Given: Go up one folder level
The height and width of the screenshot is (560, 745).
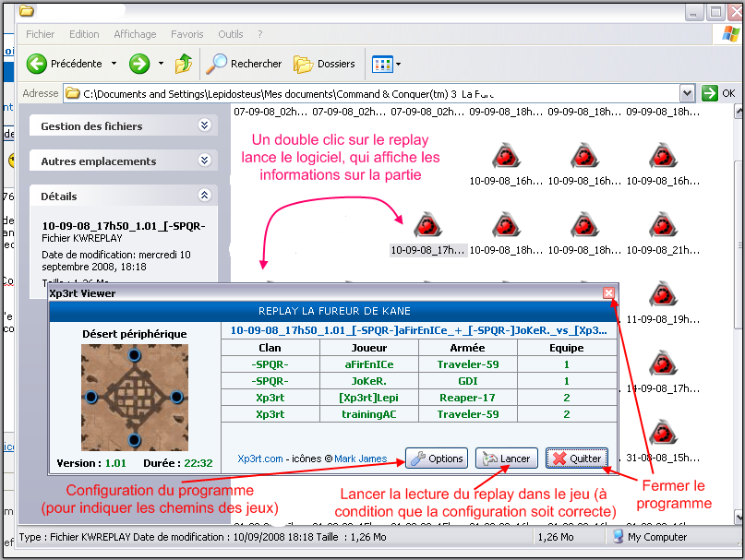Looking at the screenshot, I should 184,64.
